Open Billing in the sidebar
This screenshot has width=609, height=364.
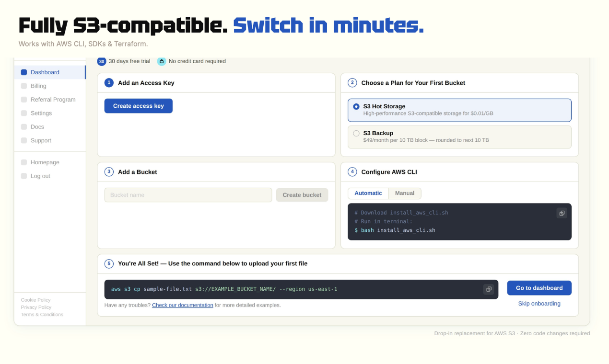point(50,86)
